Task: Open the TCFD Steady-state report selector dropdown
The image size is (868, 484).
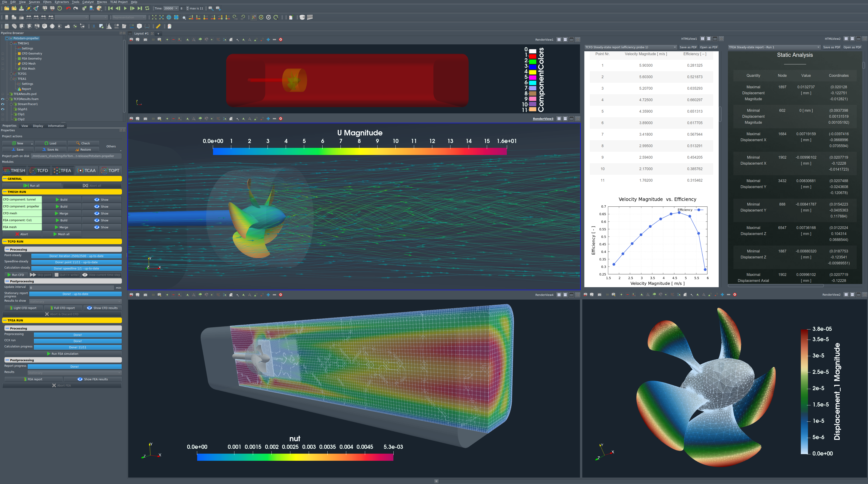Action: click(630, 47)
